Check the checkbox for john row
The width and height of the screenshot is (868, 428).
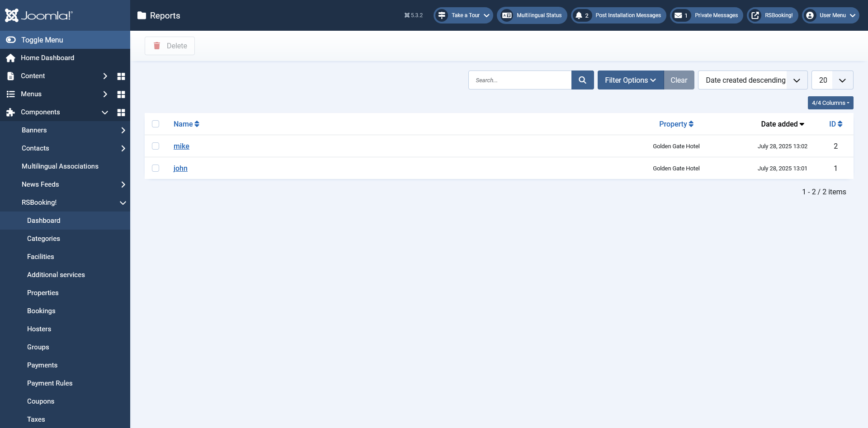(156, 168)
